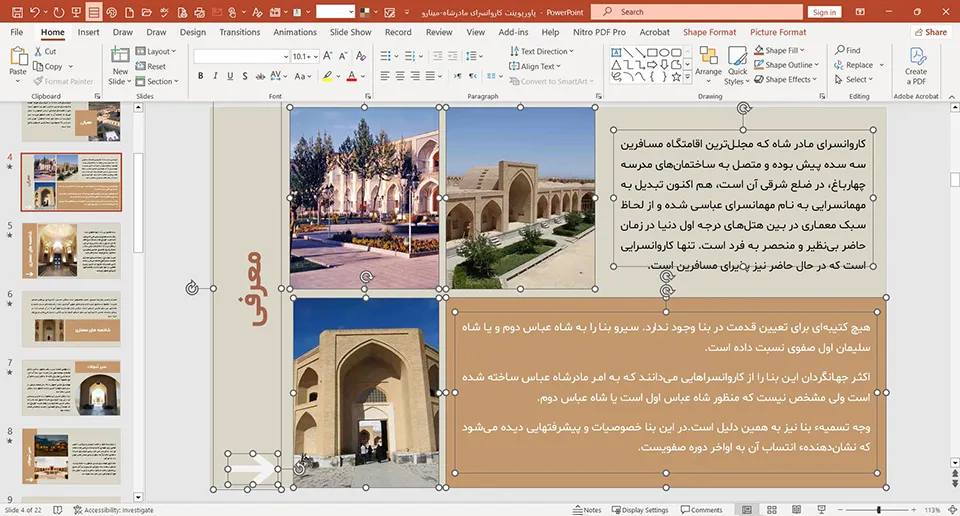960x516 pixels.
Task: Align text right in the Paragraph group
Action: tap(415, 76)
